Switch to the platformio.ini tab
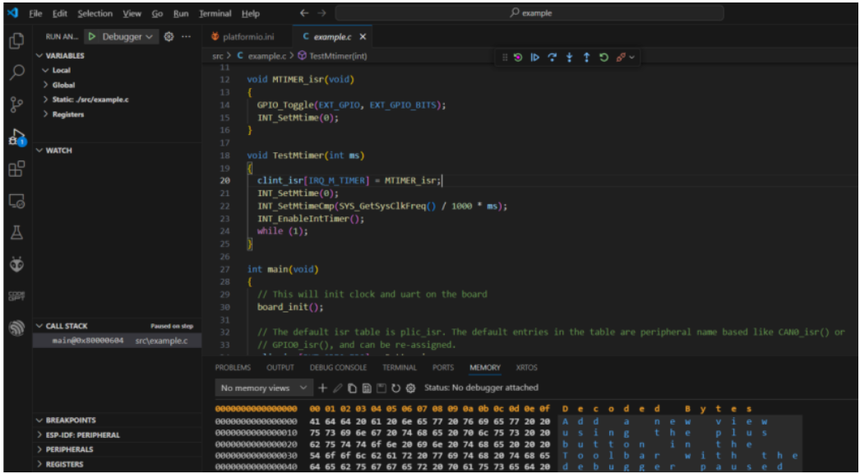The width and height of the screenshot is (860, 474). (x=247, y=37)
